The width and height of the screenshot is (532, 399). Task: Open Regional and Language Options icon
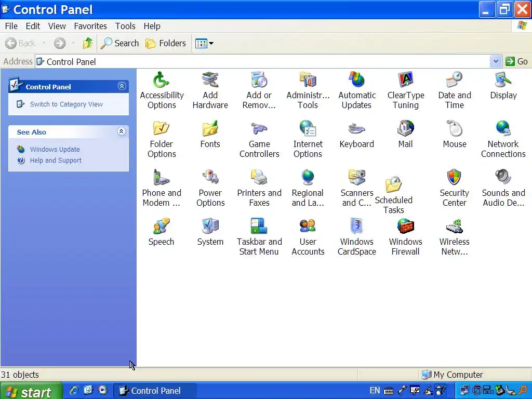point(308,178)
